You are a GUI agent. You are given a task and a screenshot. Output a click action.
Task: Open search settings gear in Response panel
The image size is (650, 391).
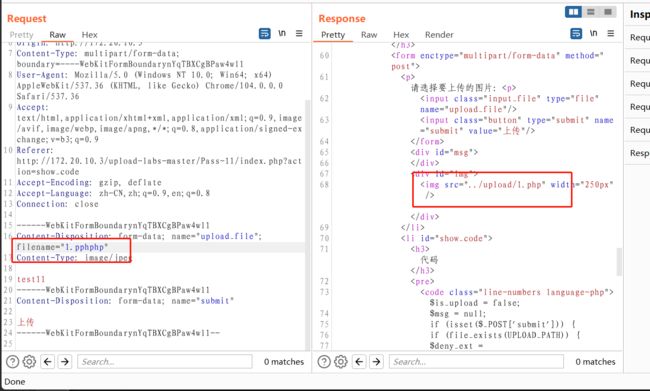click(x=341, y=362)
